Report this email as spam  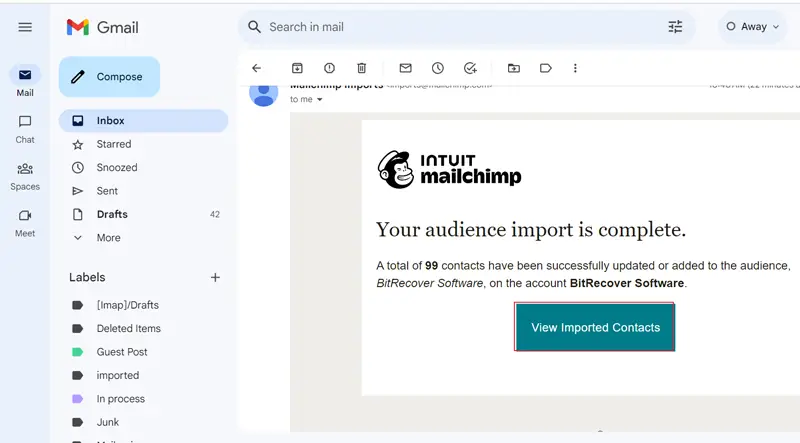[329, 68]
